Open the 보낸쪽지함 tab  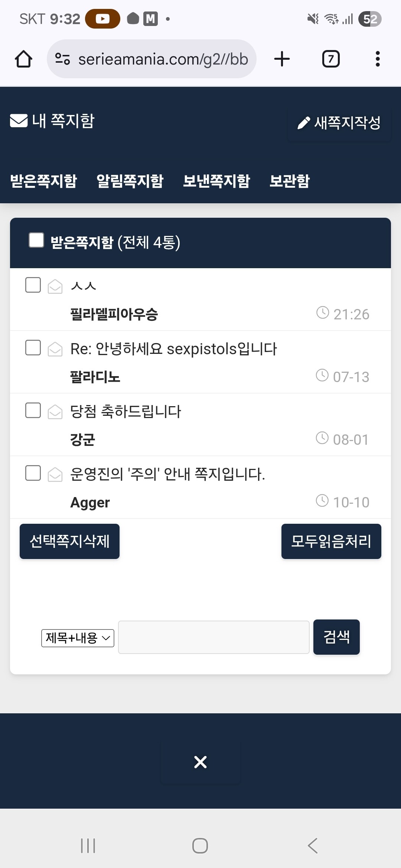(216, 181)
